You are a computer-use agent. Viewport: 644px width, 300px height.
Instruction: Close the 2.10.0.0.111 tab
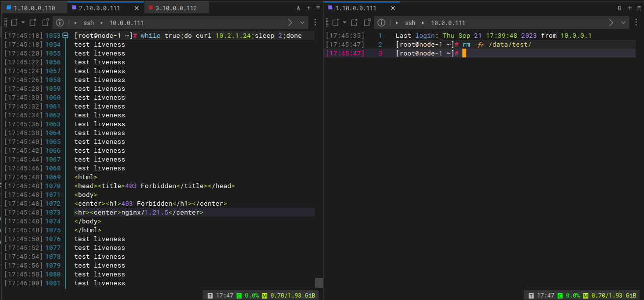click(x=136, y=8)
